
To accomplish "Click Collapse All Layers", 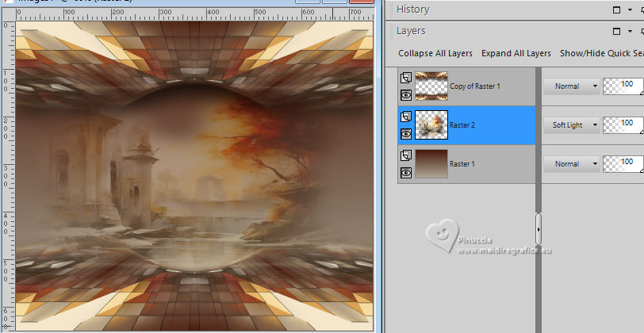I will (435, 53).
